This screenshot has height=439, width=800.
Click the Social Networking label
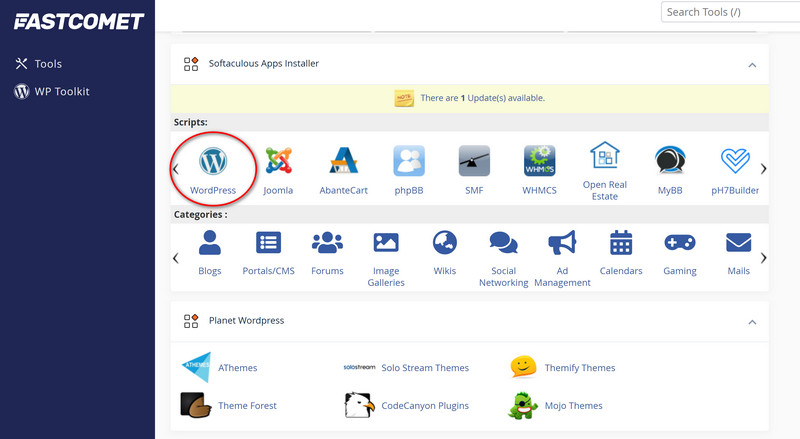(x=504, y=277)
